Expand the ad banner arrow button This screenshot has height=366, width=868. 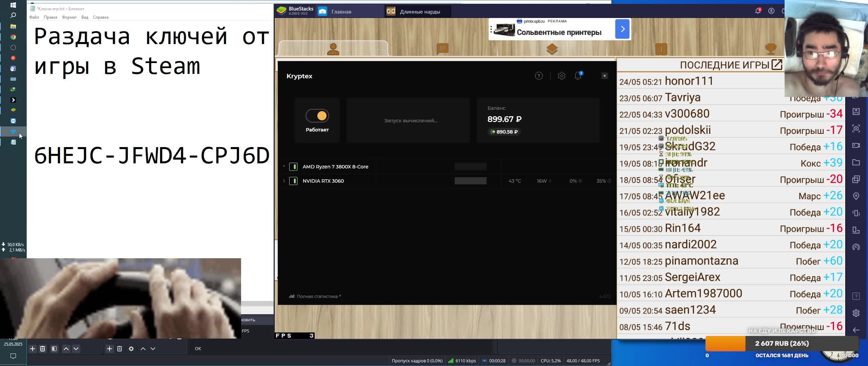click(622, 29)
